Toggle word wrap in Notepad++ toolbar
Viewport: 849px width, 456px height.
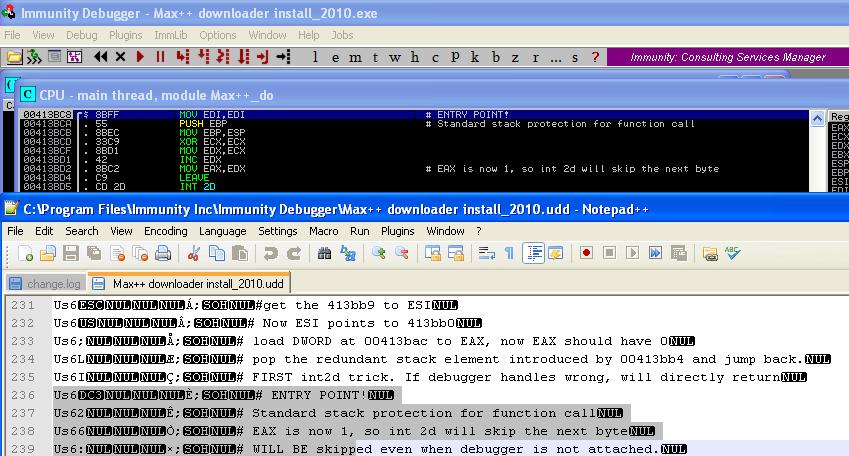(x=487, y=253)
